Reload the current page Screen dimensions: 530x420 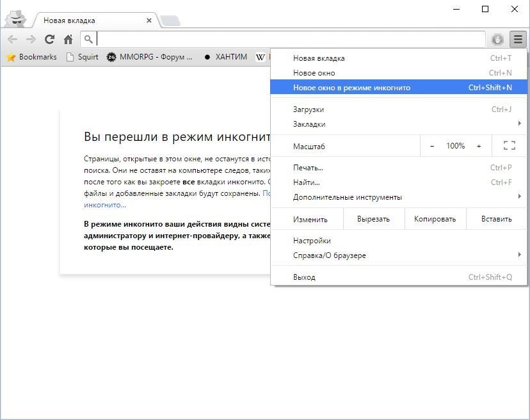click(x=49, y=39)
